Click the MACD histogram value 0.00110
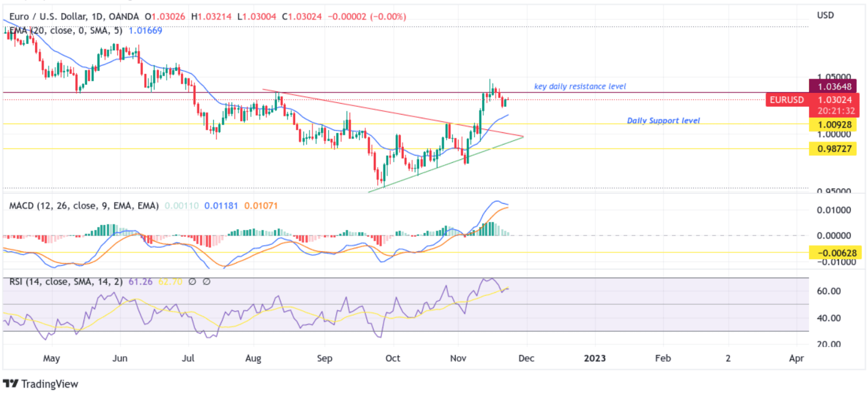868x403 pixels. click(x=182, y=205)
